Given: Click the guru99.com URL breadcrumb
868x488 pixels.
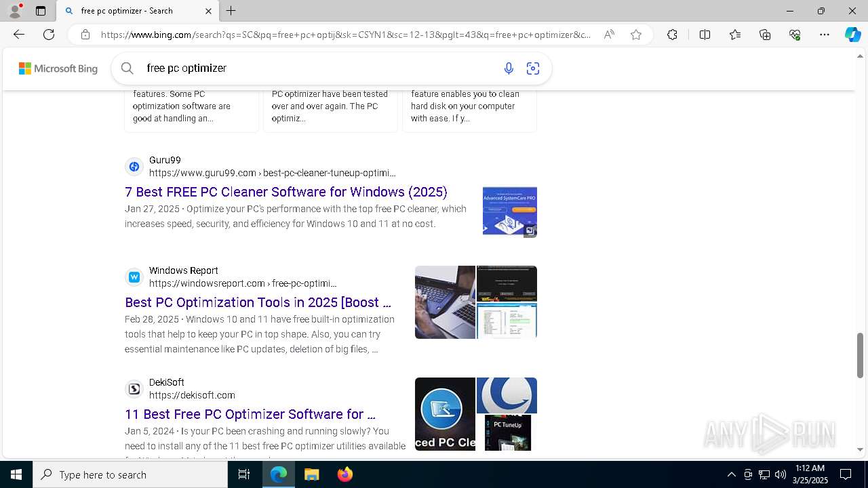Looking at the screenshot, I should click(x=273, y=173).
